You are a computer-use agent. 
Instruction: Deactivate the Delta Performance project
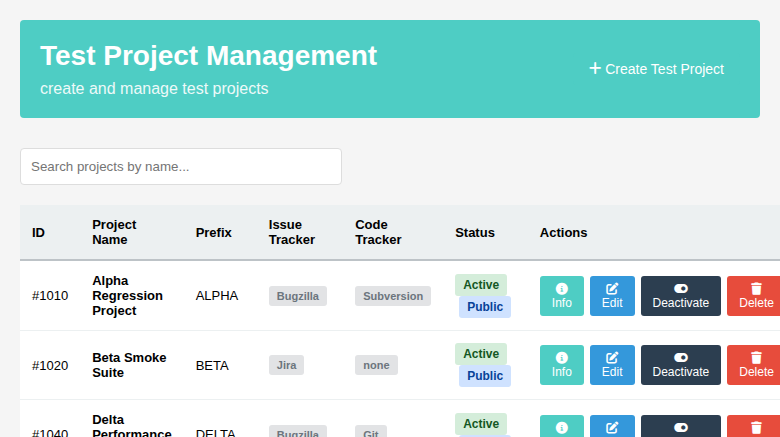pos(681,427)
